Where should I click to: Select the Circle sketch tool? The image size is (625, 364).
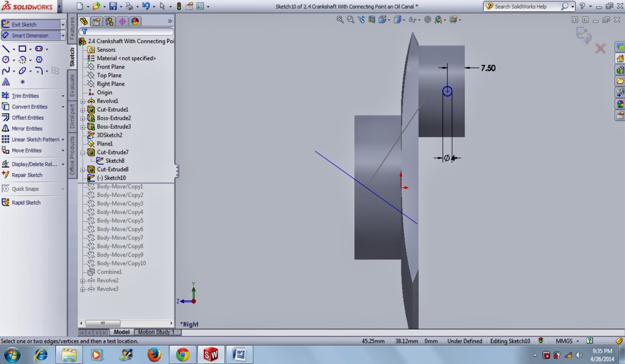5,60
